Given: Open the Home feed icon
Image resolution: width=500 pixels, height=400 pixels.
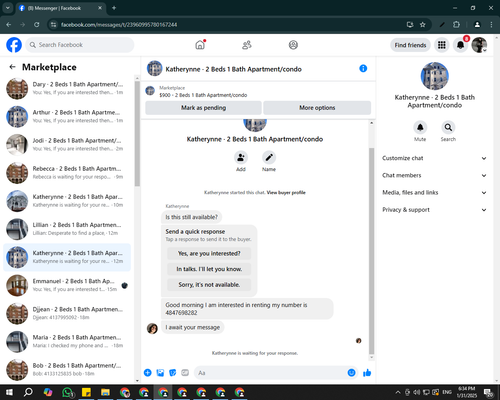Looking at the screenshot, I should 200,45.
